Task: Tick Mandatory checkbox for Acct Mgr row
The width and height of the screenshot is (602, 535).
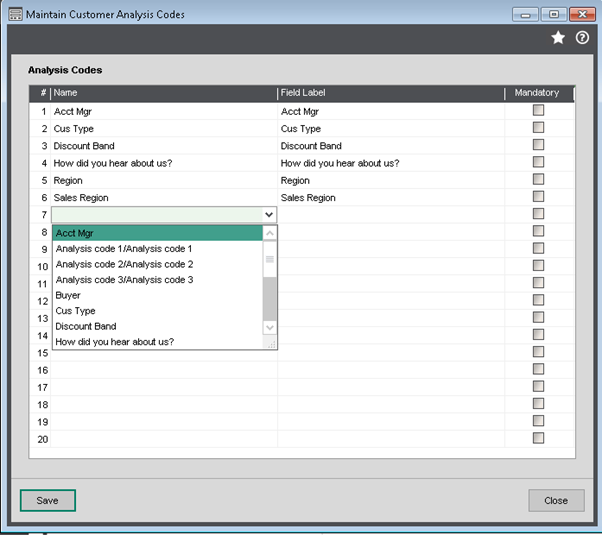Action: [538, 110]
